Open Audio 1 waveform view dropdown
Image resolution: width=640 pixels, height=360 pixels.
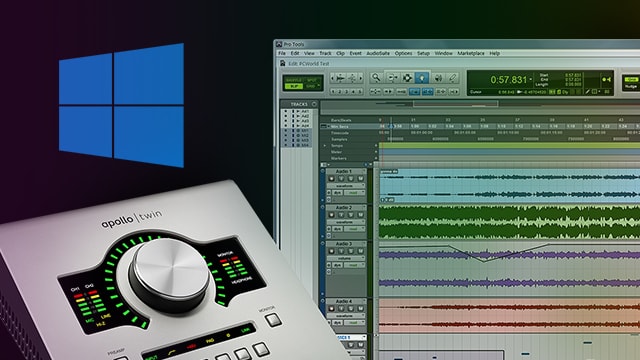[346, 186]
